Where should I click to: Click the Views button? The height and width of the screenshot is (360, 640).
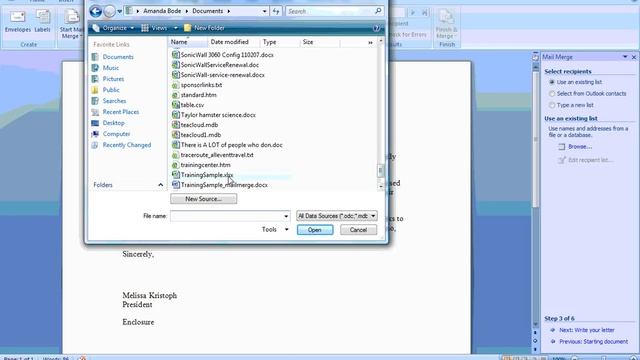(x=154, y=28)
